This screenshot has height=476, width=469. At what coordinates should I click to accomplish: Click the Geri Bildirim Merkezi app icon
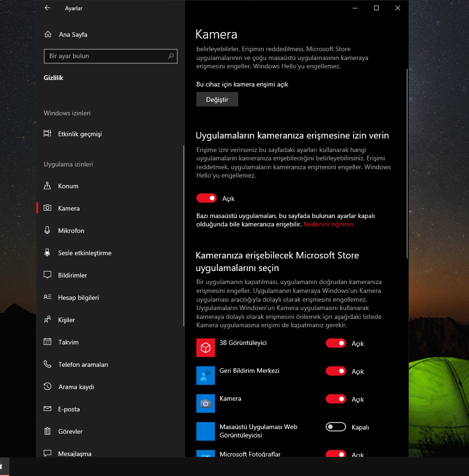(x=206, y=376)
